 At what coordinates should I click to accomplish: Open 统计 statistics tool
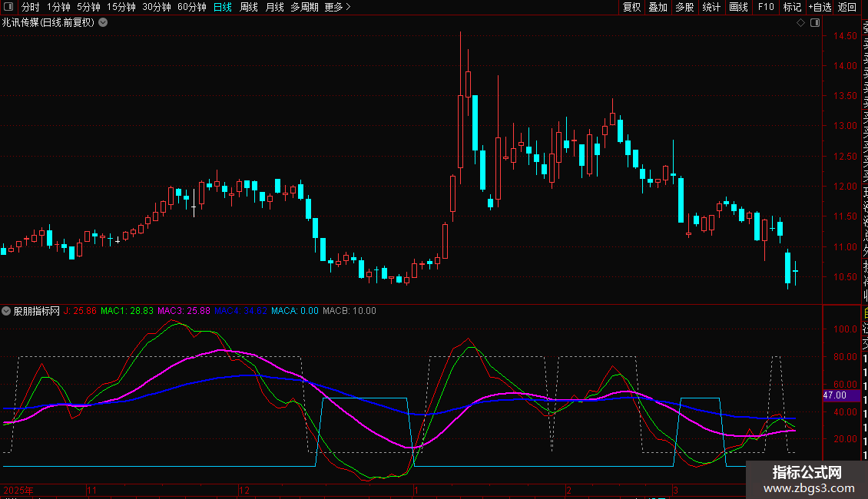711,7
